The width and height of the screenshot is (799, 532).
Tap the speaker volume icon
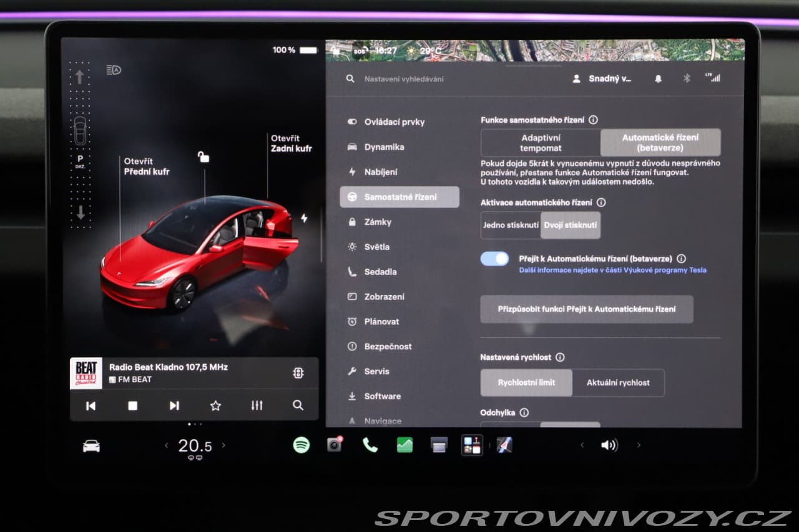pos(609,445)
